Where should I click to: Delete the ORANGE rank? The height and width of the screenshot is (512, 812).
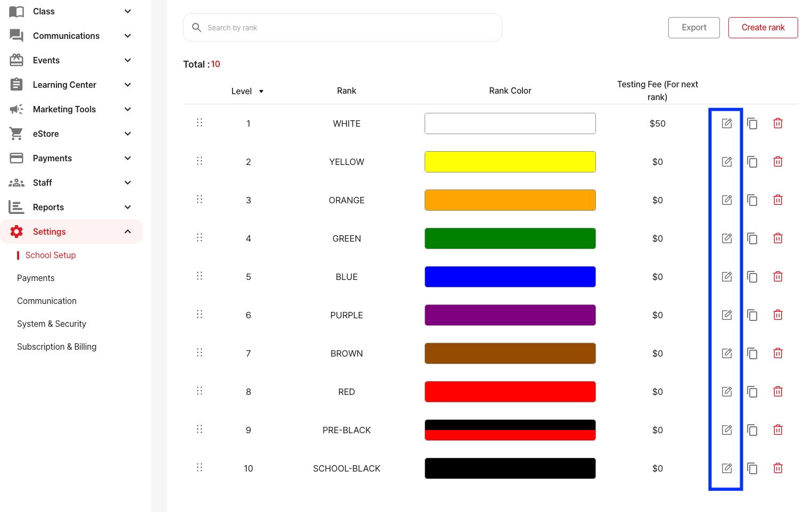click(x=778, y=200)
